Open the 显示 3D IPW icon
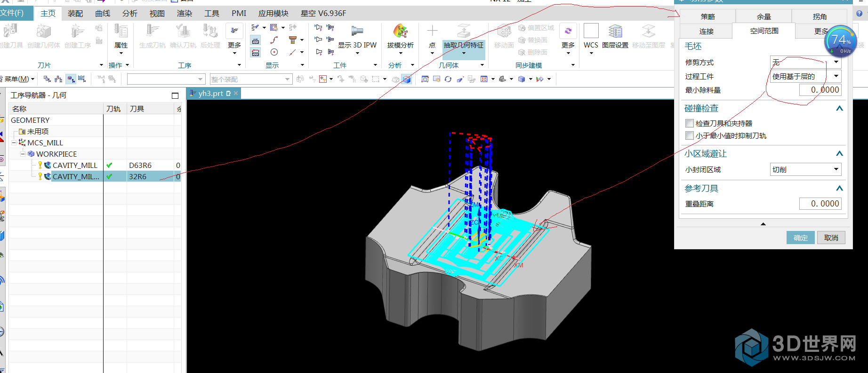This screenshot has height=373, width=868. [357, 32]
